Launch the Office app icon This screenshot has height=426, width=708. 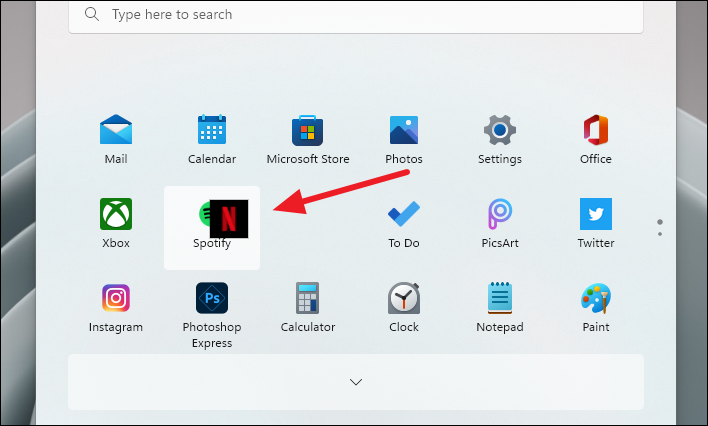[x=596, y=130]
